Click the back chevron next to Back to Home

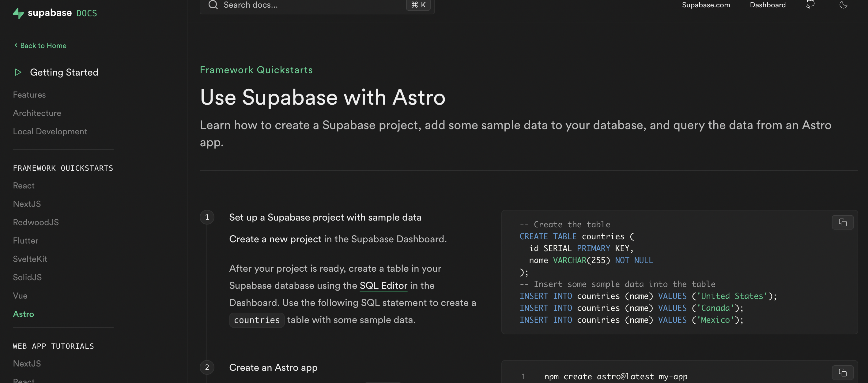[x=16, y=45]
